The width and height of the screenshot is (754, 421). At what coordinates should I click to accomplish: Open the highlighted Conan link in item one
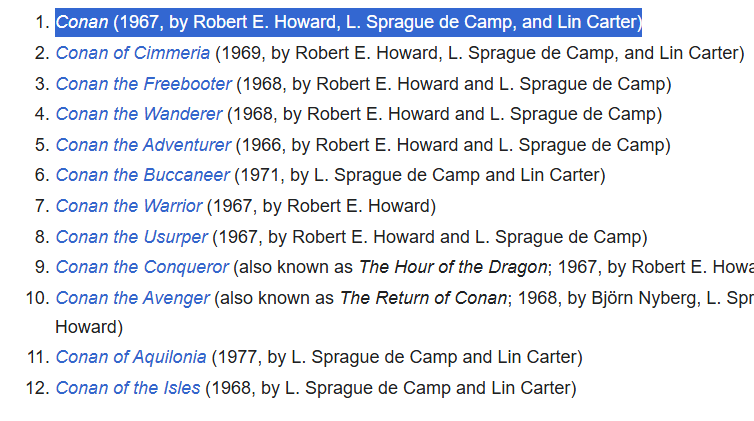point(82,22)
